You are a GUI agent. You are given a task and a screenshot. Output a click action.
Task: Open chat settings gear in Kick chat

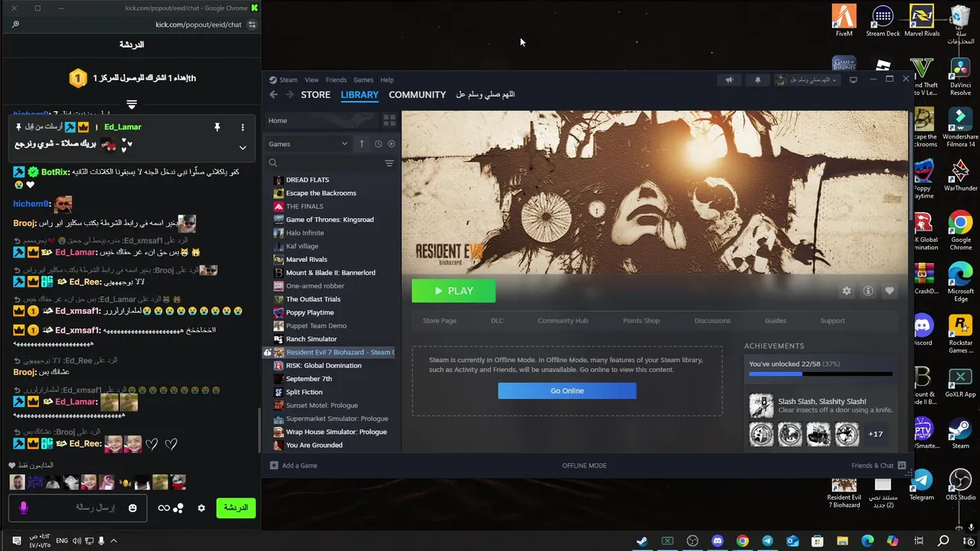[x=201, y=507]
